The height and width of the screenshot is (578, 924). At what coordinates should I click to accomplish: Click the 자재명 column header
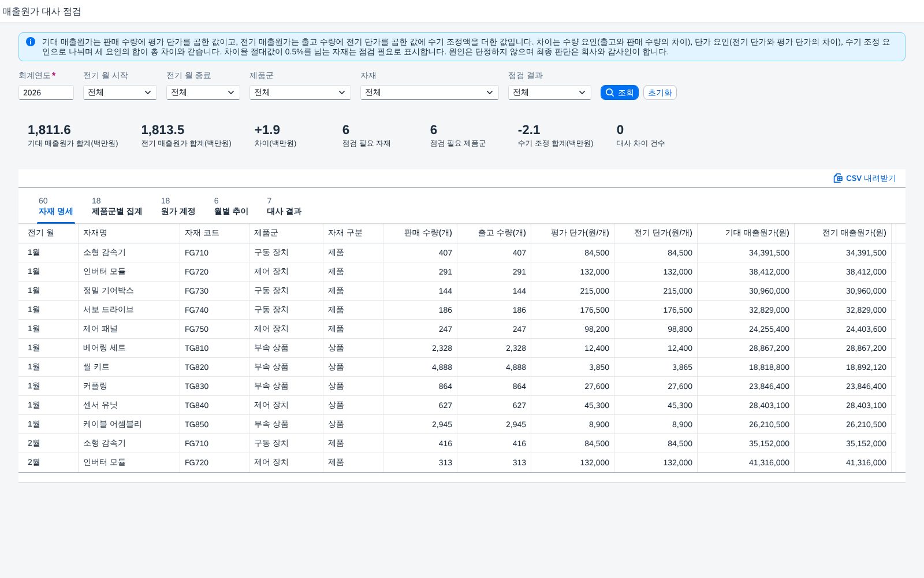[129, 233]
